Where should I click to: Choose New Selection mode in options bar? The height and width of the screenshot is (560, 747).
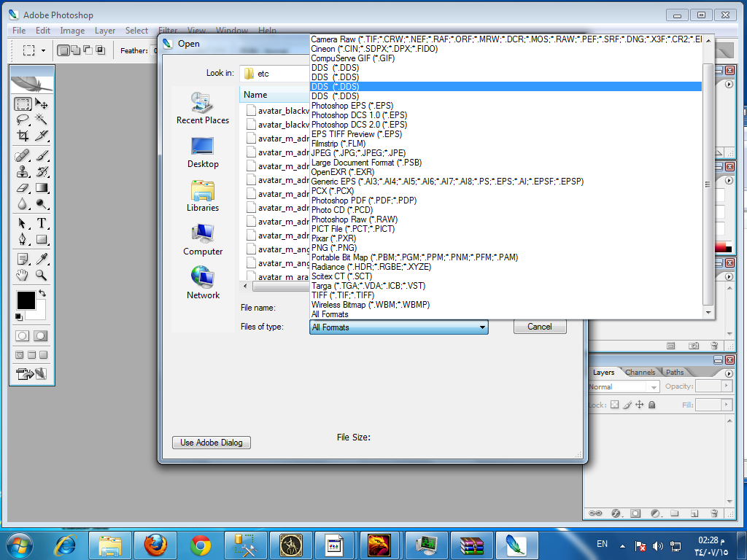point(63,50)
